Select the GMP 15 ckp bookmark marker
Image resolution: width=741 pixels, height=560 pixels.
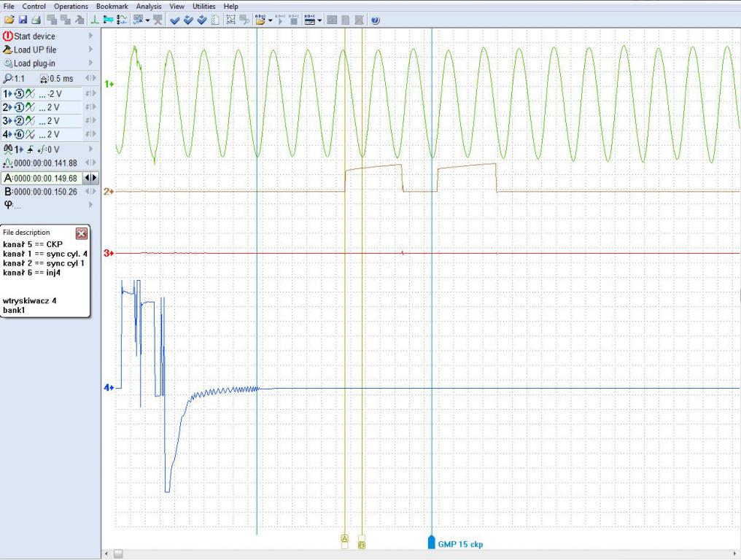pos(432,543)
